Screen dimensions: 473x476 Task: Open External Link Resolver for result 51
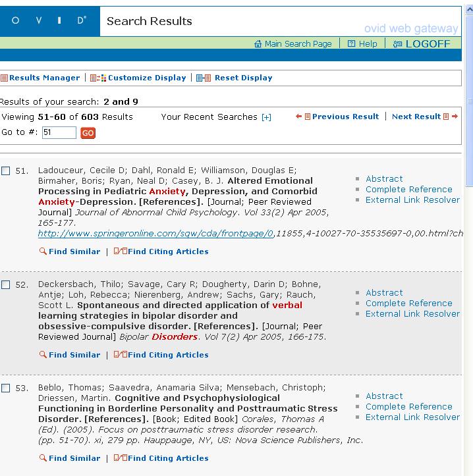(412, 199)
